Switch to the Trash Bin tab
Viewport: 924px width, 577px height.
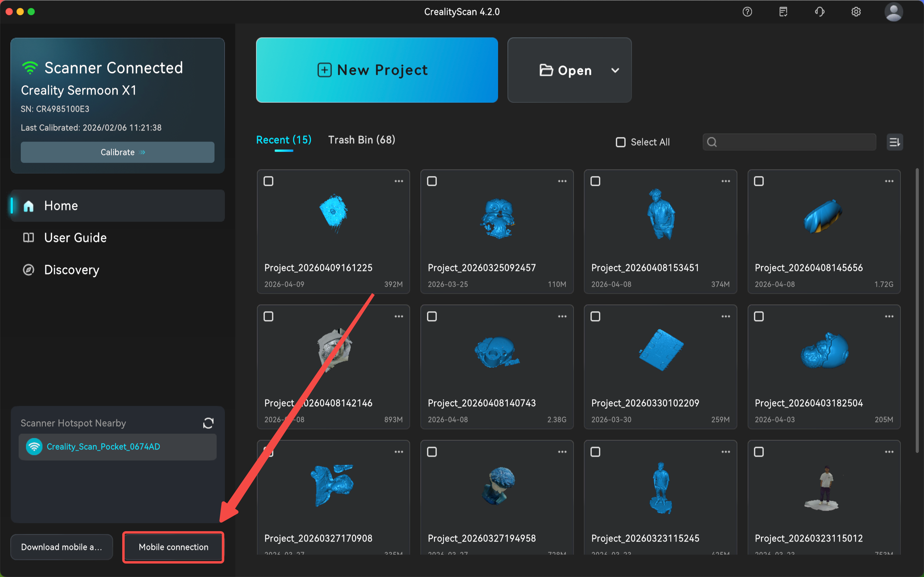361,140
